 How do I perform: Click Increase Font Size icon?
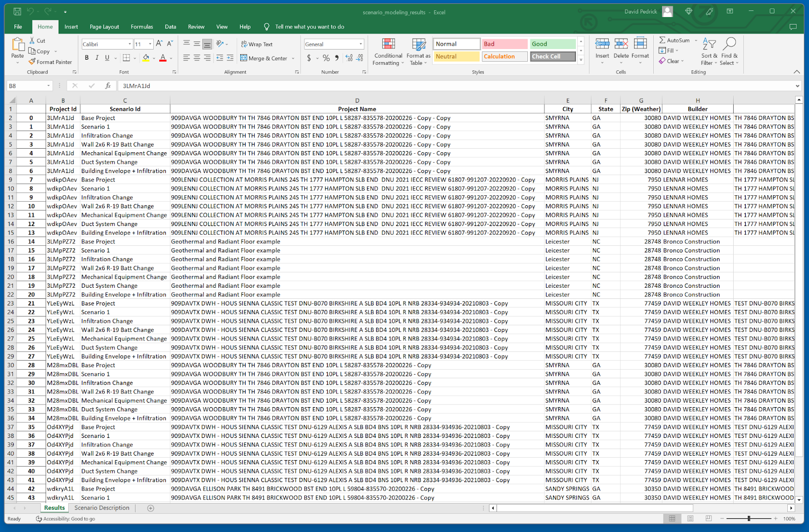tap(159, 44)
